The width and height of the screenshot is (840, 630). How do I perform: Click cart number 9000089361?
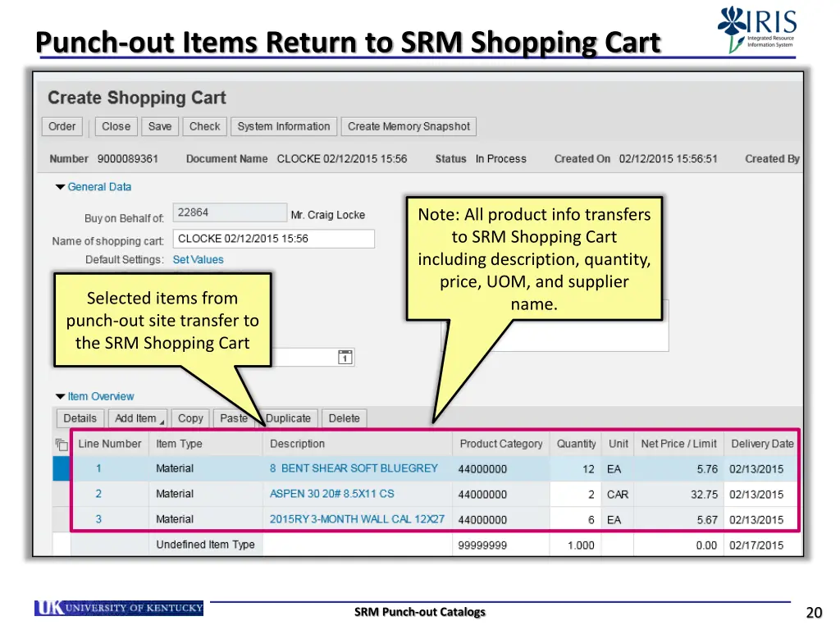[x=127, y=159]
